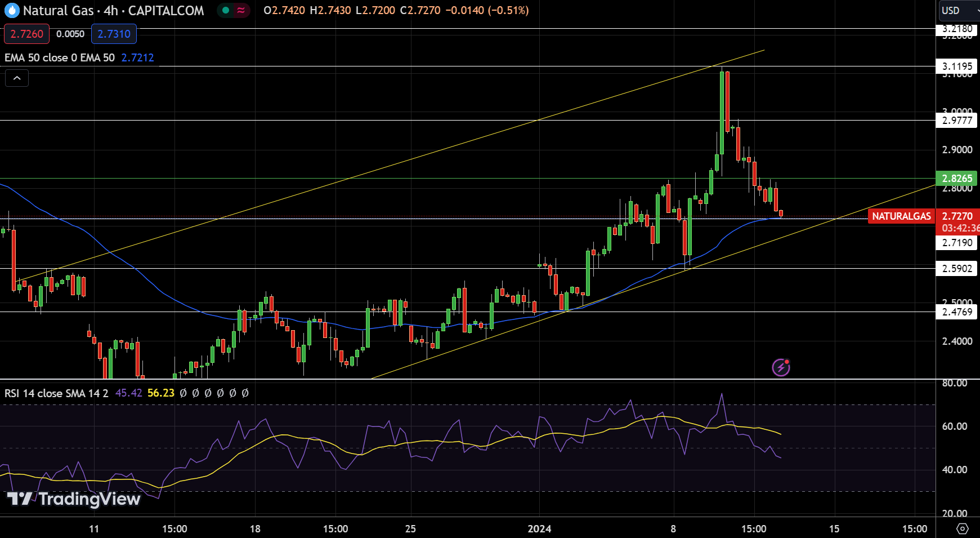Screen dimensions: 980x538
Task: Click the 2.7260 sell price button
Action: (x=26, y=34)
